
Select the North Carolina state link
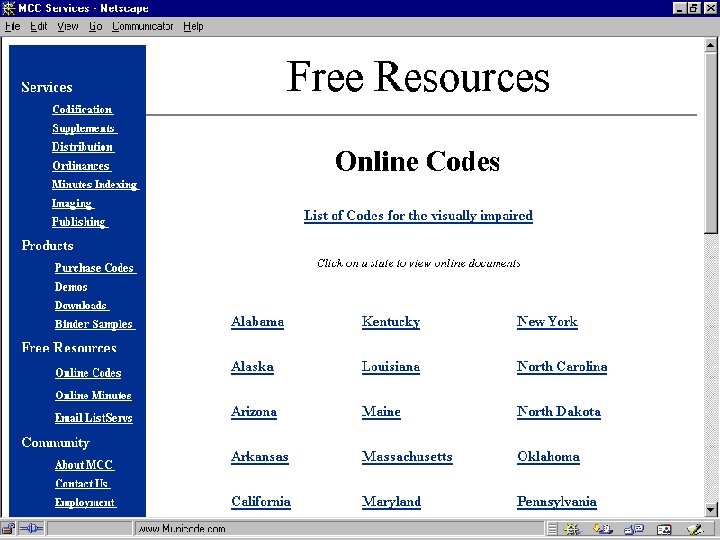click(x=562, y=367)
